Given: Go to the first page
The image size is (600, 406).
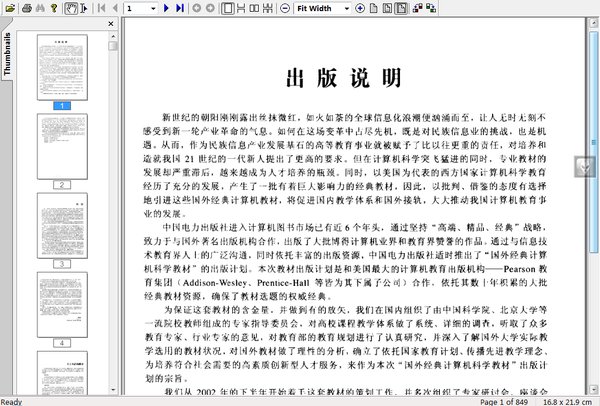Looking at the screenshot, I should (x=101, y=8).
